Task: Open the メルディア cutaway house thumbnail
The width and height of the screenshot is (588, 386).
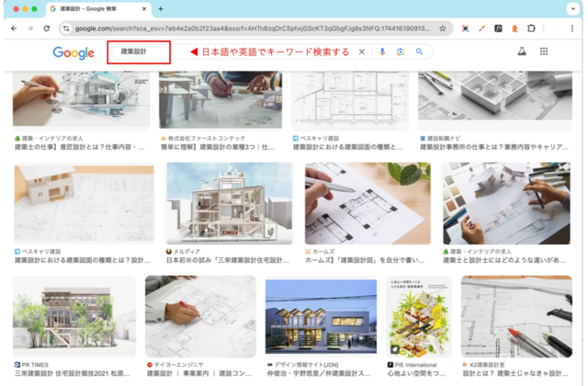Action: coord(229,203)
